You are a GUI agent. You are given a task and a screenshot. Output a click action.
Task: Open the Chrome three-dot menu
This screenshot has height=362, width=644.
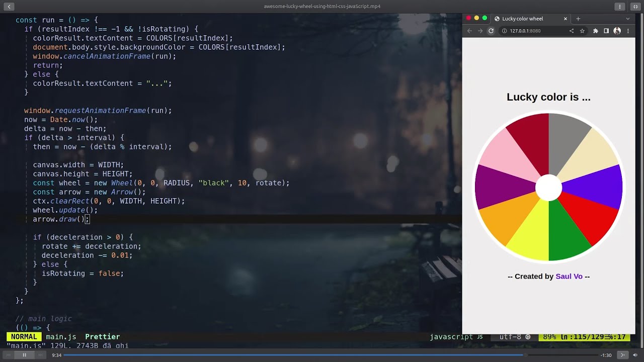click(x=628, y=31)
